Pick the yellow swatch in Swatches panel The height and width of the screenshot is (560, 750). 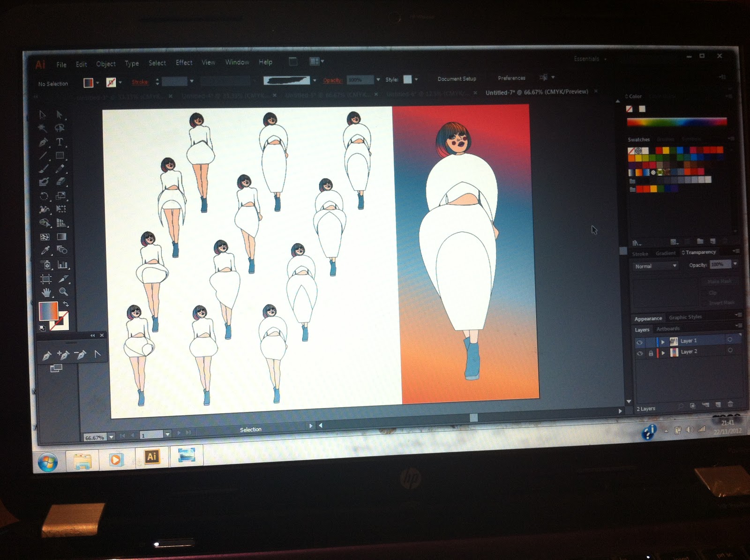[x=666, y=150]
